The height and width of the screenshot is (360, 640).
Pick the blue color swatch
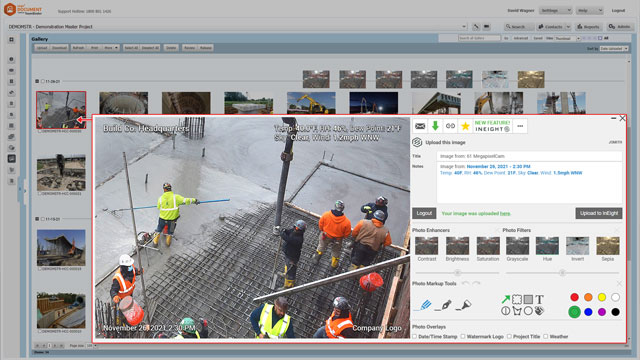click(588, 312)
